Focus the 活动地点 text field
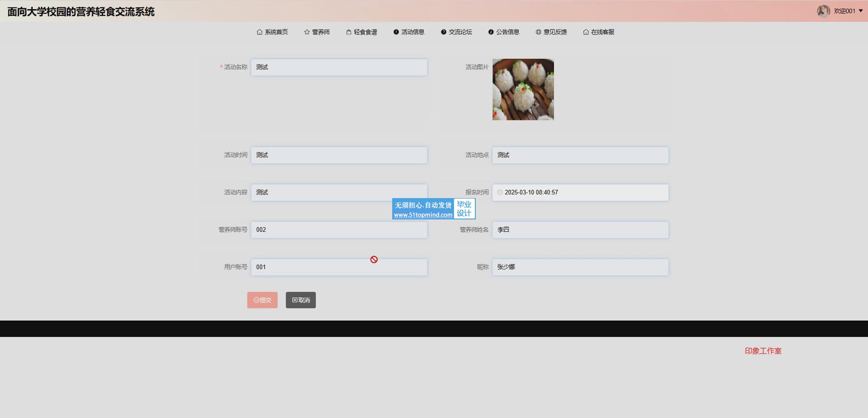 (580, 155)
